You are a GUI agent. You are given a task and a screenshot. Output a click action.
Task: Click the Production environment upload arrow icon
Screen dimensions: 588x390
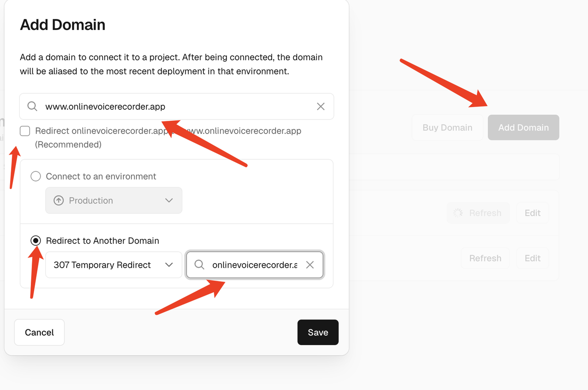click(x=59, y=201)
